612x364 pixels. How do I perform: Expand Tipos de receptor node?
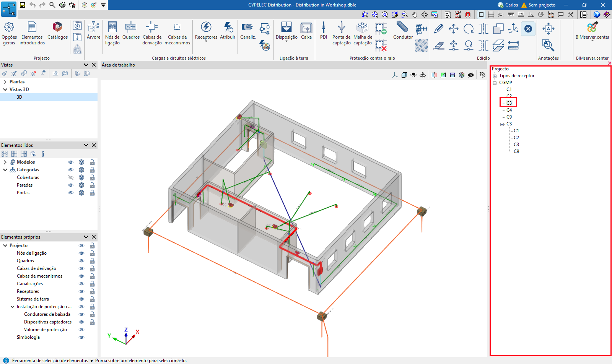point(495,76)
